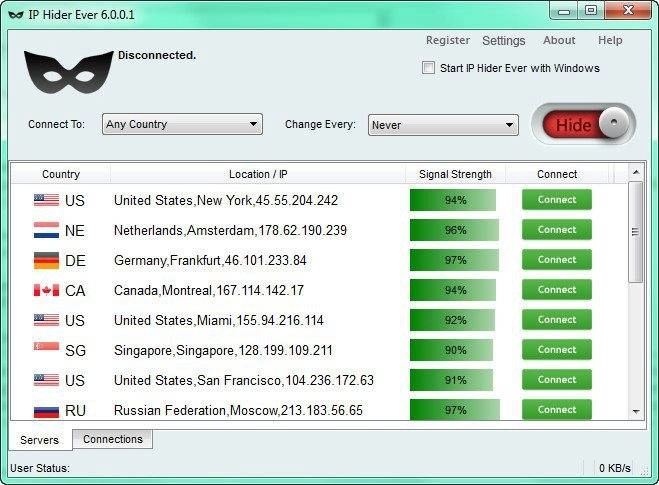Screen dimensions: 659x485
Task: Connect to the Frankfurt server
Action: pyautogui.click(x=557, y=260)
